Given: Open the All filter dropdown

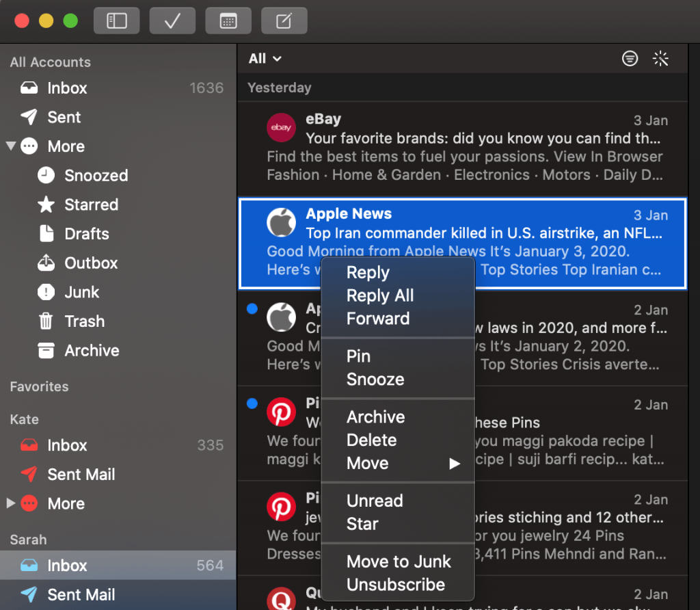Looking at the screenshot, I should [265, 59].
